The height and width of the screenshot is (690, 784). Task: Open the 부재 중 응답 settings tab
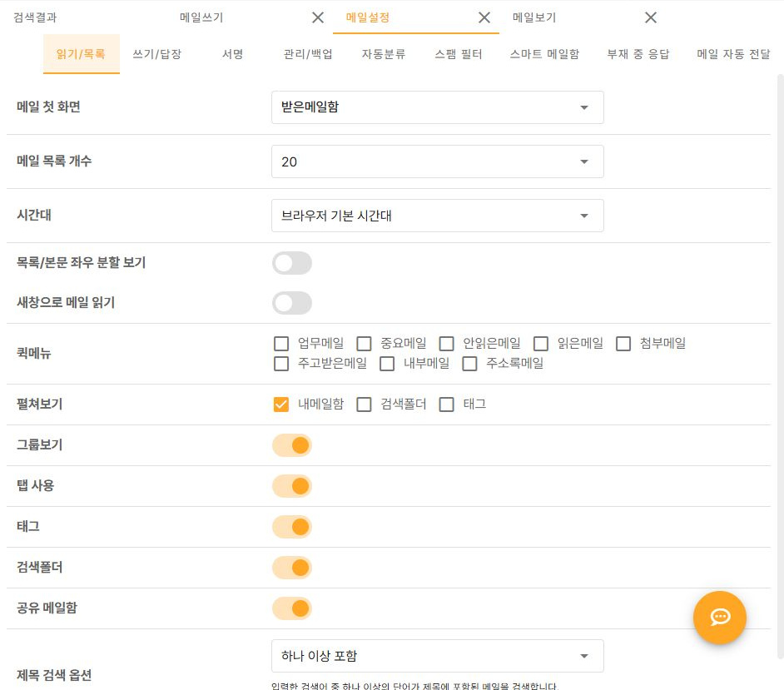(638, 54)
